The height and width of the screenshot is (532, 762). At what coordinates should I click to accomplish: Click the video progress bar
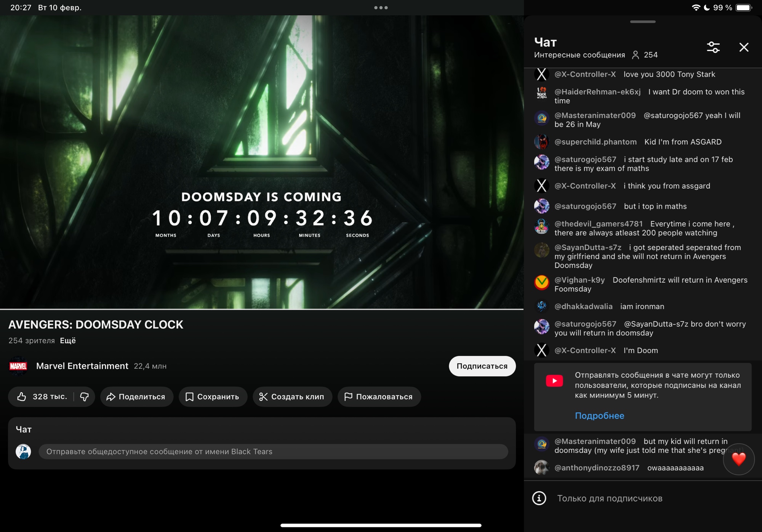pyautogui.click(x=261, y=309)
